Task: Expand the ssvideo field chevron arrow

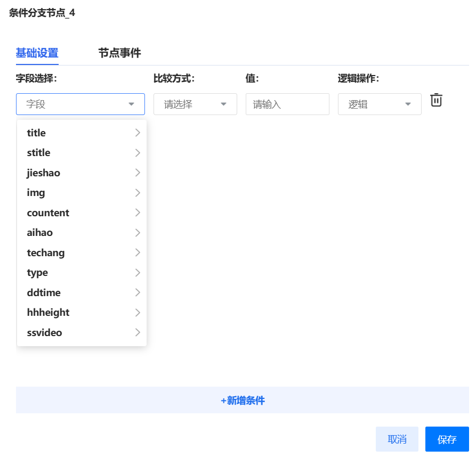Action: pos(138,332)
